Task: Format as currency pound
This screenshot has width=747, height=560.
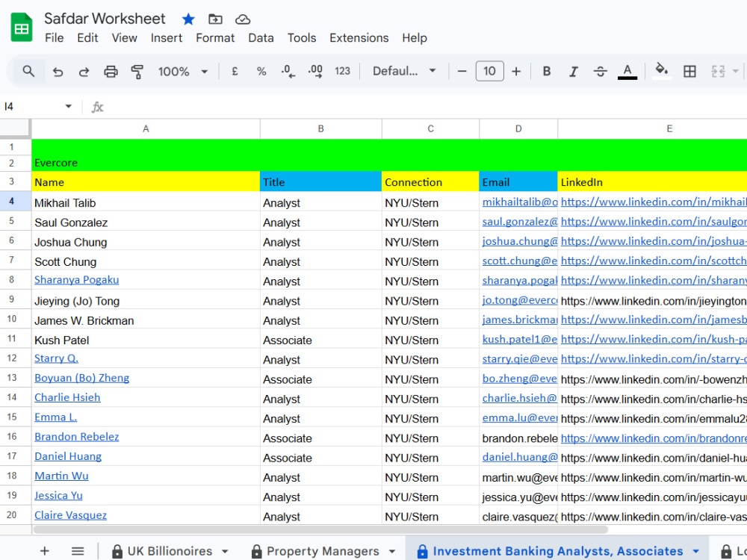Action: (235, 72)
